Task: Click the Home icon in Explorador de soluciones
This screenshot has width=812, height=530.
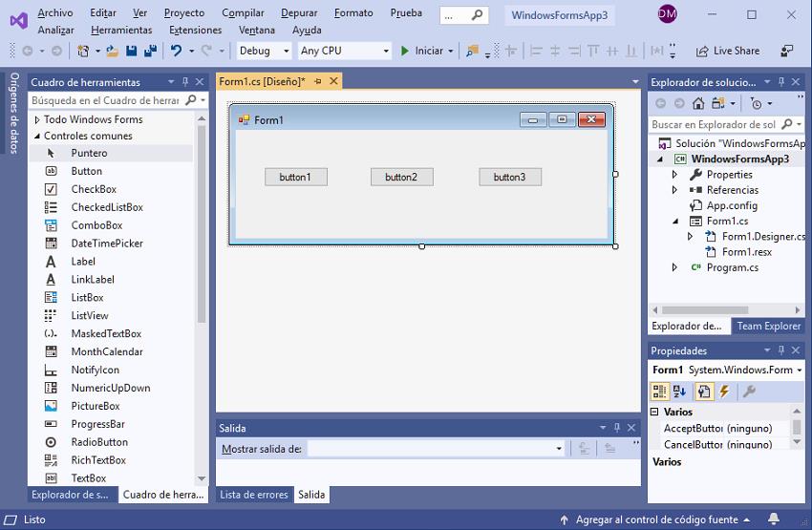Action: (698, 103)
